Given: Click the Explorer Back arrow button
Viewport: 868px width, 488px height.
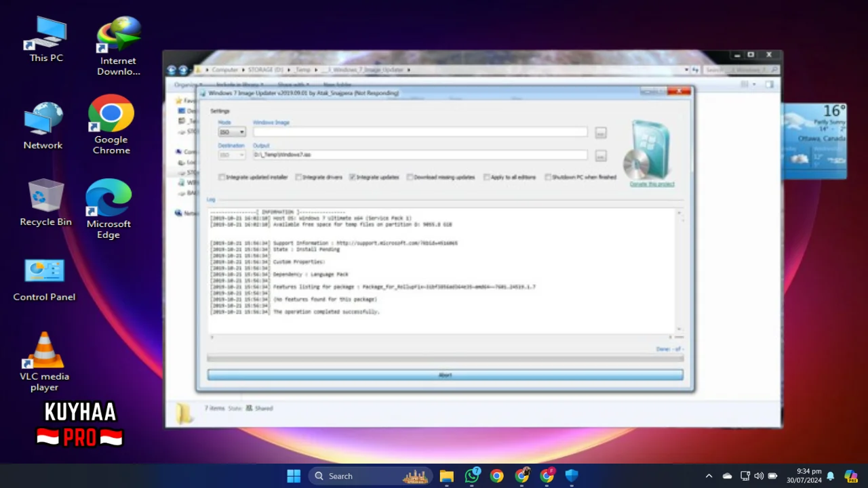Looking at the screenshot, I should coord(172,70).
